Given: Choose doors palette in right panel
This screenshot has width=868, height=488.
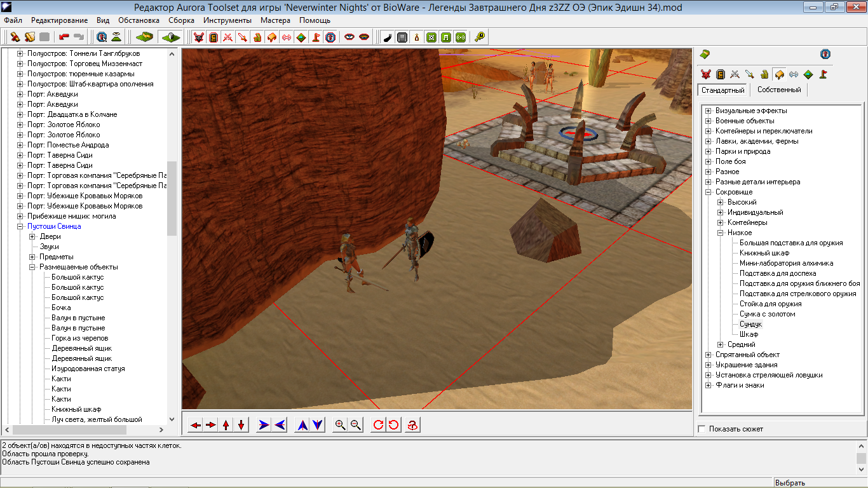Looking at the screenshot, I should click(720, 74).
